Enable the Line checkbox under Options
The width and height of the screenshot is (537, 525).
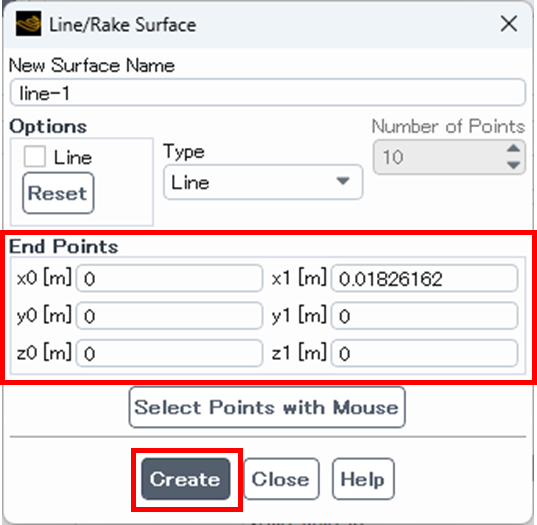click(x=35, y=157)
